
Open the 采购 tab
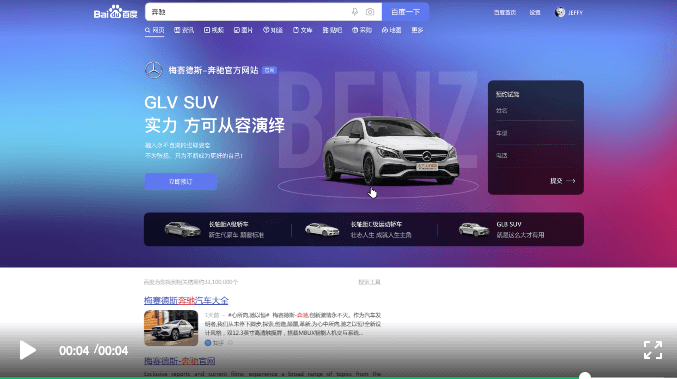362,30
